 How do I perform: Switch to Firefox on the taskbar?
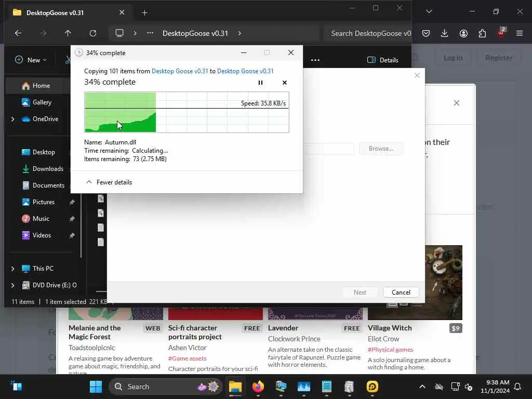point(258,387)
